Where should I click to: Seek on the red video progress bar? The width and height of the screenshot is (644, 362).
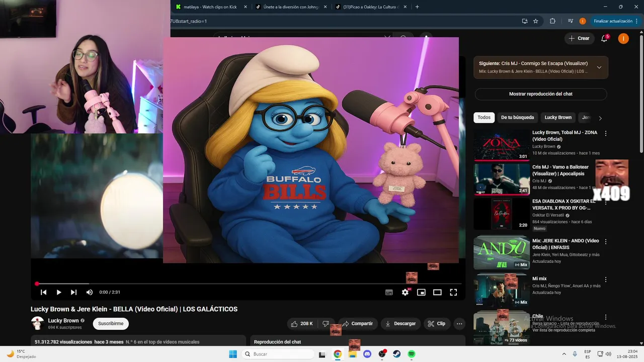(248, 284)
